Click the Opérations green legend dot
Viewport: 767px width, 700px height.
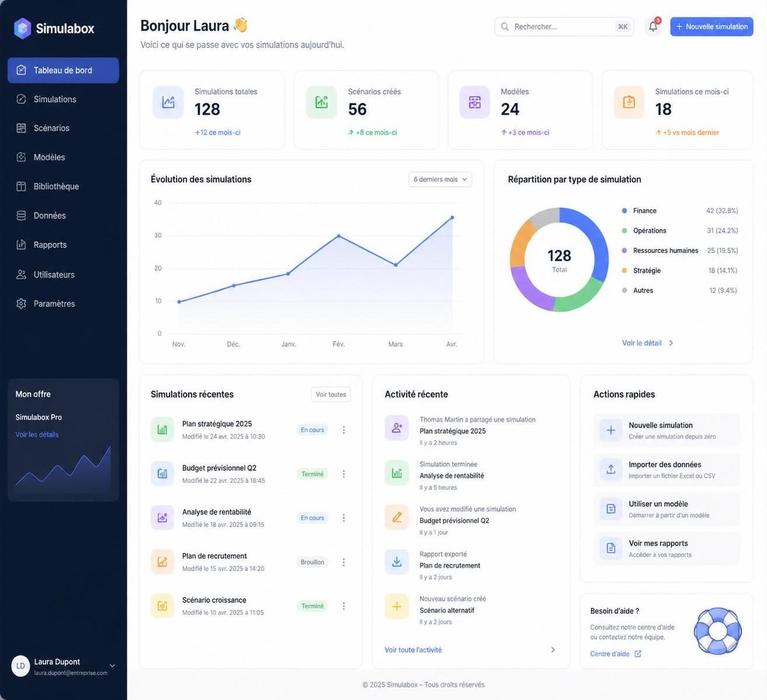[x=624, y=231]
